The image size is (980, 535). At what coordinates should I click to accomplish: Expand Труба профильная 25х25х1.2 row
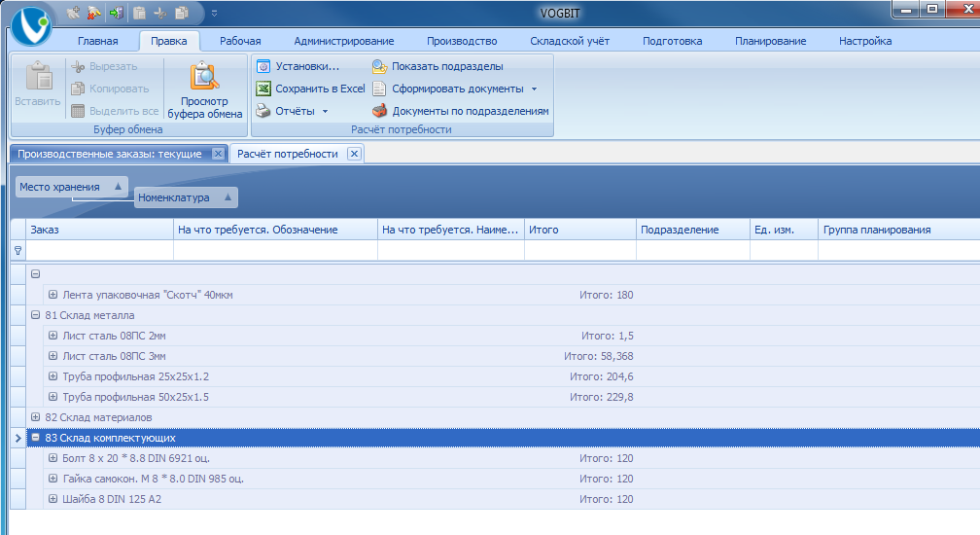[x=53, y=376]
